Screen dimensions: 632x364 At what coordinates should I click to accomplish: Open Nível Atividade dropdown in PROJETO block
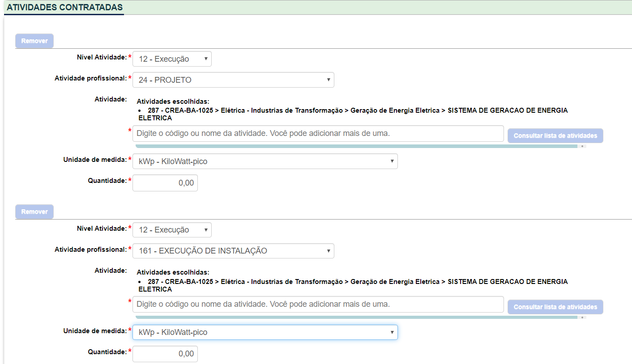[172, 59]
